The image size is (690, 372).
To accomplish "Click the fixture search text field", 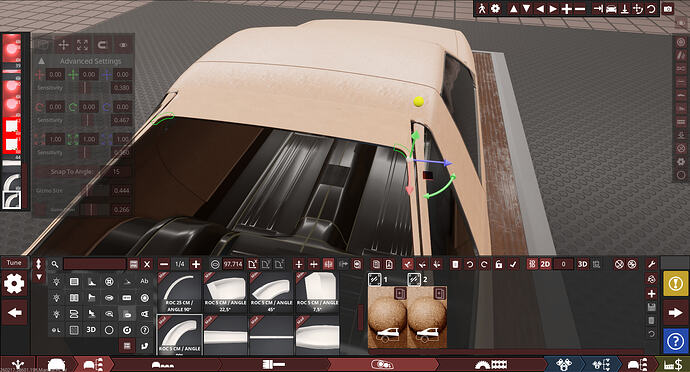I will point(95,264).
